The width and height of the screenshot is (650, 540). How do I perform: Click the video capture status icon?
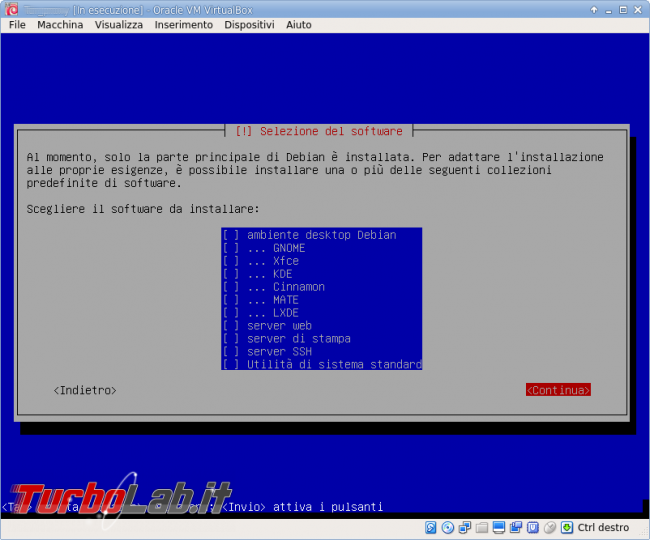click(x=516, y=527)
